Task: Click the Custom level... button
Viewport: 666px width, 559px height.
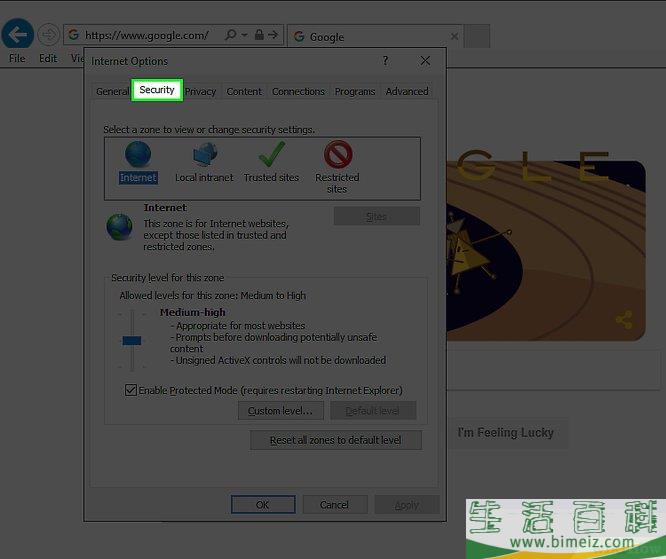Action: tap(280, 411)
